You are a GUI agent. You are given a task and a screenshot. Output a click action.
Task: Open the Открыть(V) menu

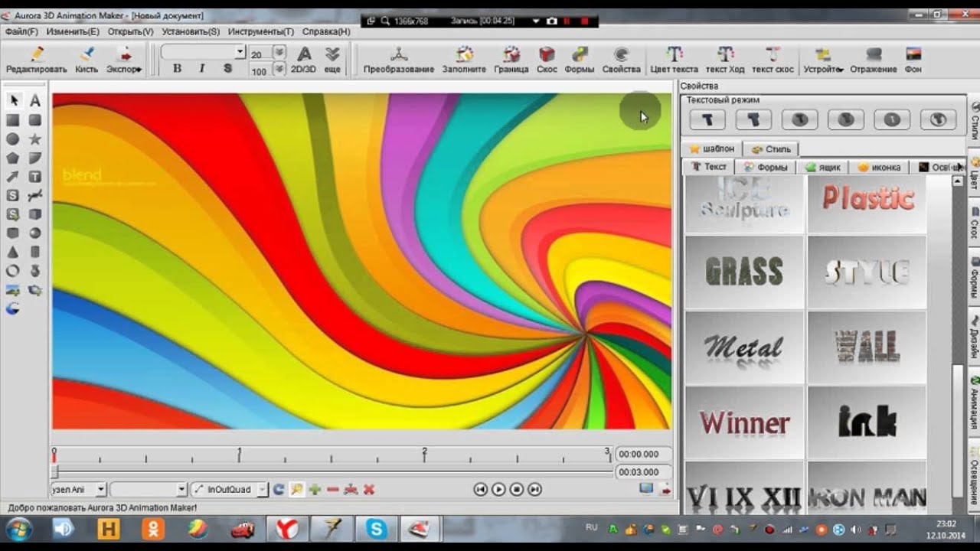130,31
